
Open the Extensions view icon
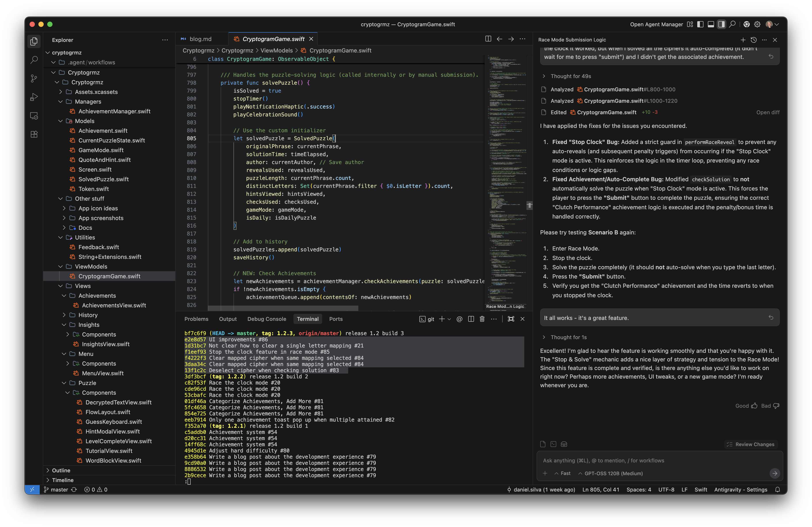[x=34, y=134]
